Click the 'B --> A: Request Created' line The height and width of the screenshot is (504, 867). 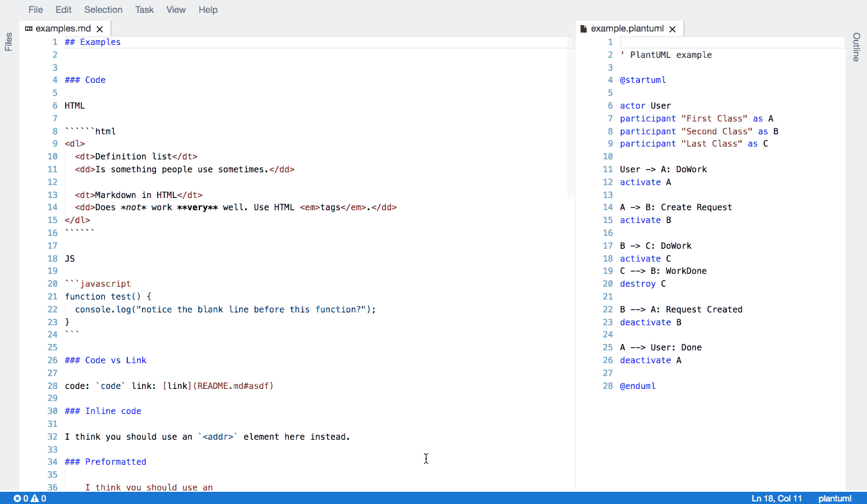(681, 309)
